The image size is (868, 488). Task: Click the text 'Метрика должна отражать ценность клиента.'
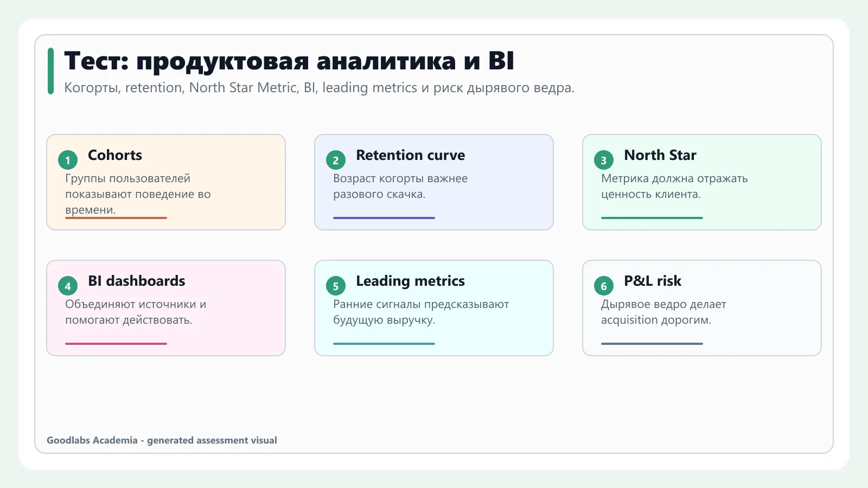pos(674,186)
